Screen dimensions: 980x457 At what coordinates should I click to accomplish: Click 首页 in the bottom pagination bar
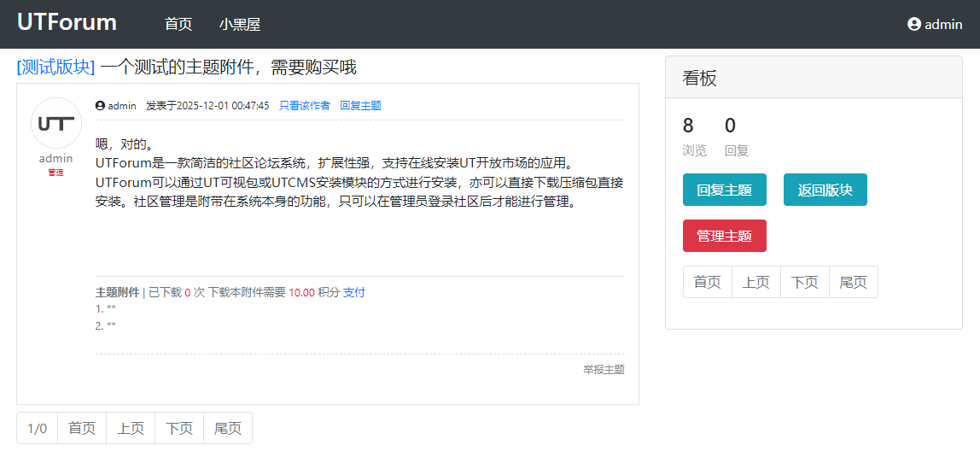pyautogui.click(x=82, y=428)
